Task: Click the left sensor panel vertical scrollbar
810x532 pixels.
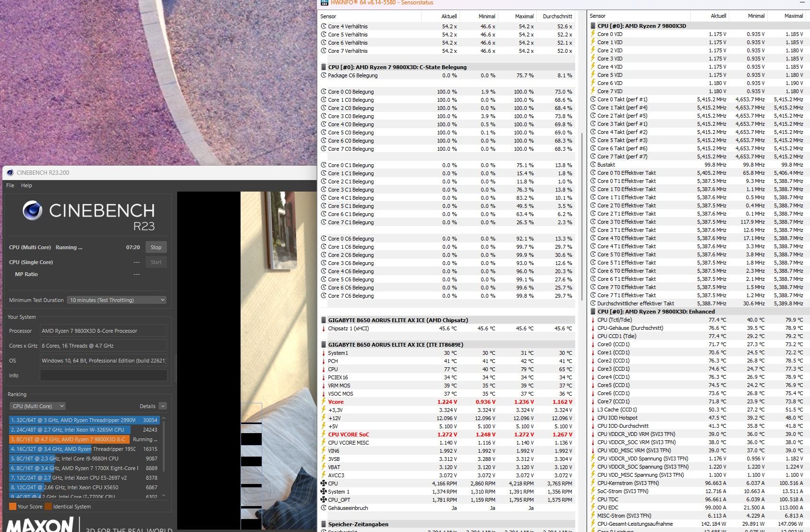Action: (x=581, y=216)
